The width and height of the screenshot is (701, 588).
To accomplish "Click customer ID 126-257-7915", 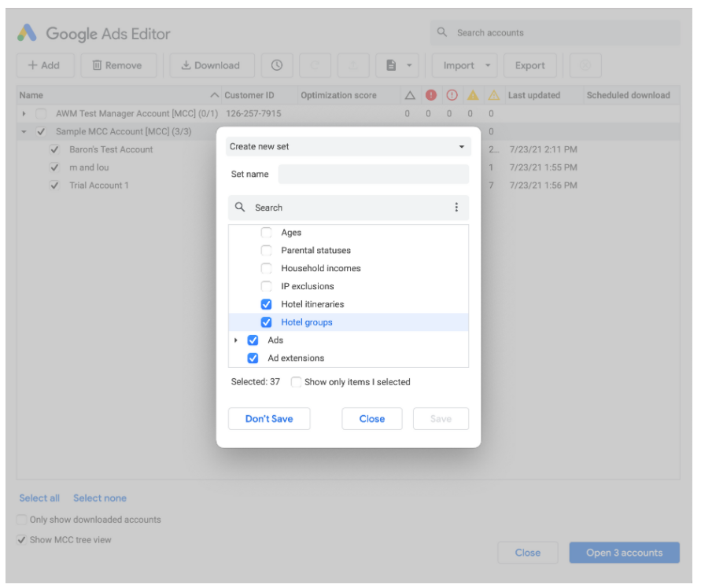I will (253, 113).
